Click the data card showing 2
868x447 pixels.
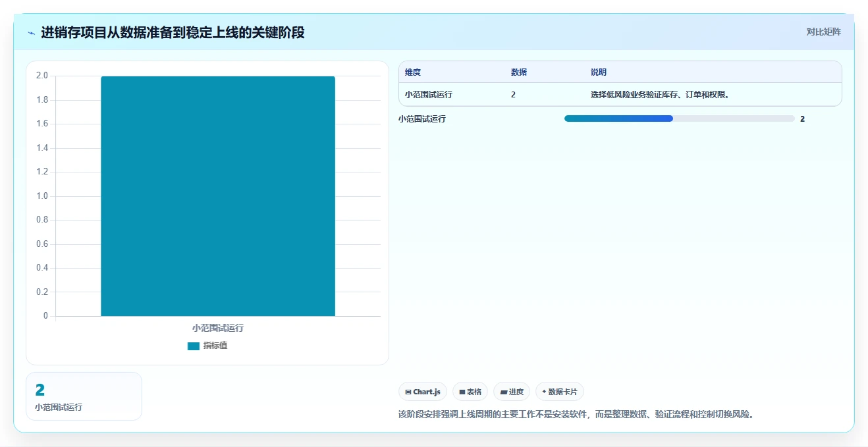(x=84, y=396)
